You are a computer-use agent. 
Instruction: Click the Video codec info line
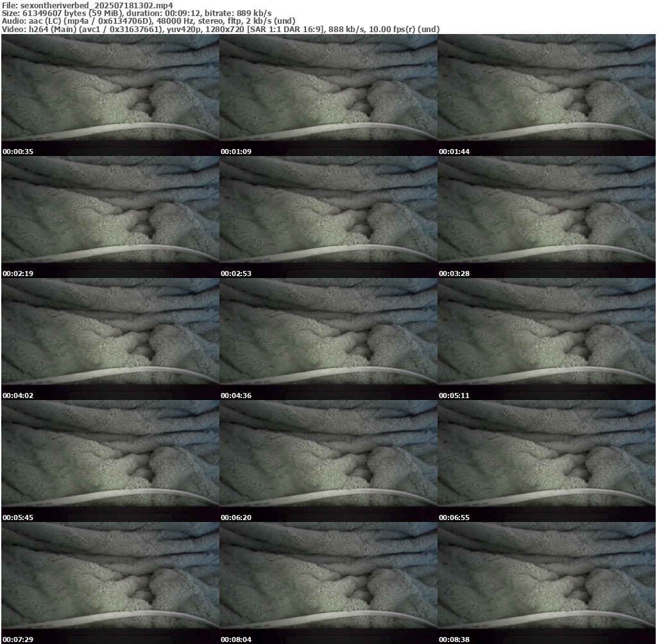pyautogui.click(x=221, y=30)
